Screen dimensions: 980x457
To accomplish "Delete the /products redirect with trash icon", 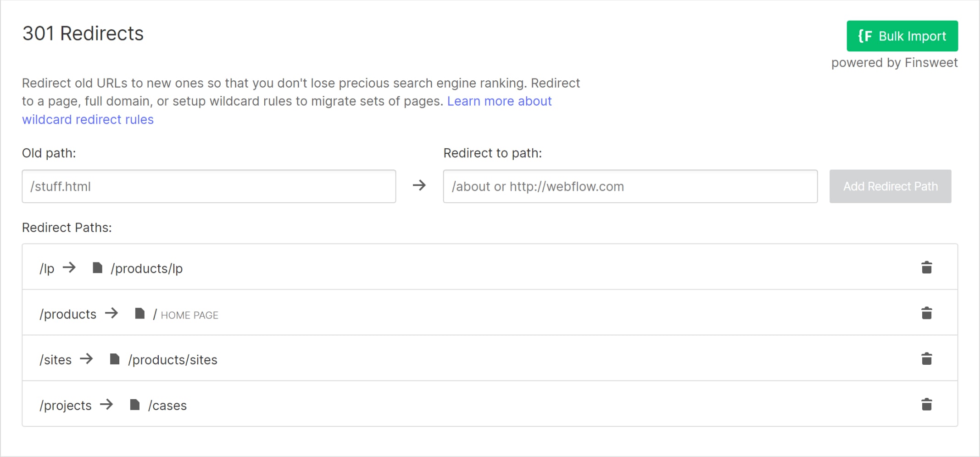I will 926,313.
